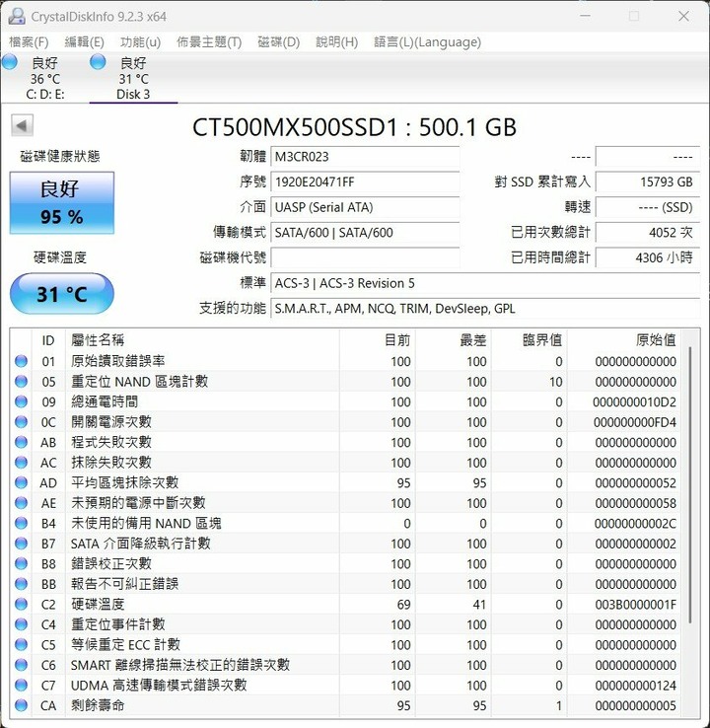Click the CrystalDiskInfo app icon in title bar
Screen dimensions: 710x728
click(16, 16)
